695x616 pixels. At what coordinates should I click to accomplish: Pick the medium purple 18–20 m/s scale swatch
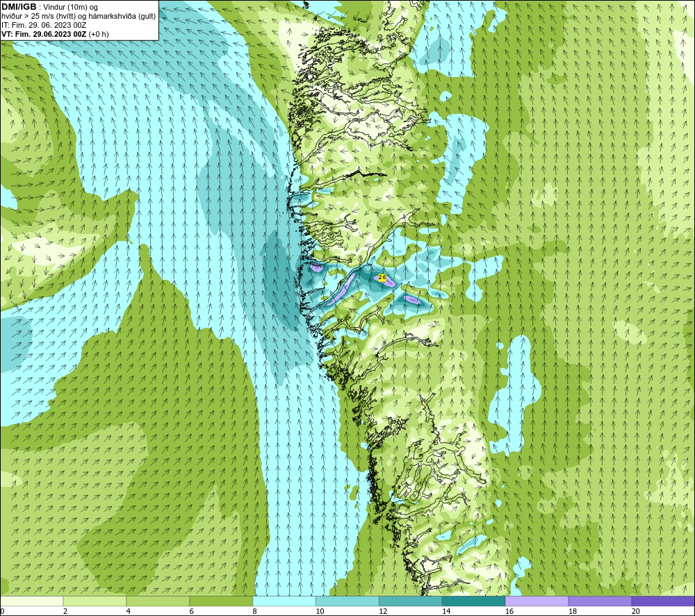(600, 601)
